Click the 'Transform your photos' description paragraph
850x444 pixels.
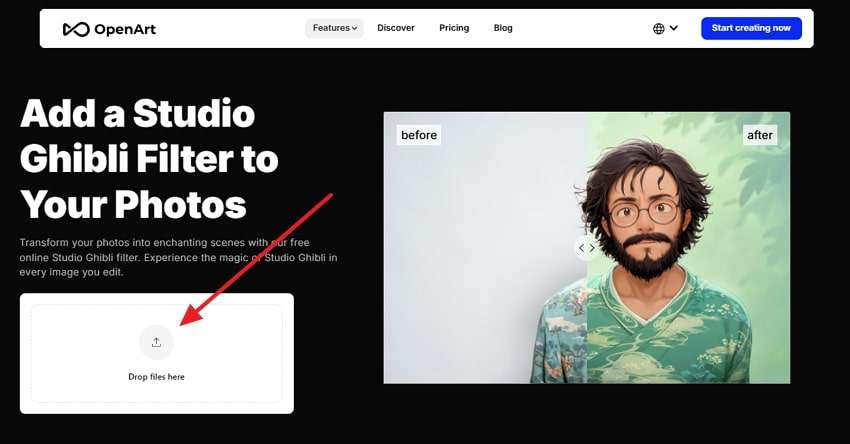tap(178, 258)
